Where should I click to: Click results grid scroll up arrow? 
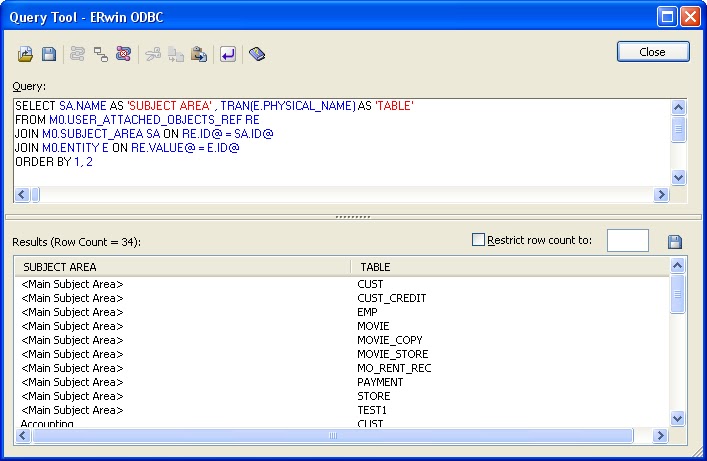[x=677, y=265]
